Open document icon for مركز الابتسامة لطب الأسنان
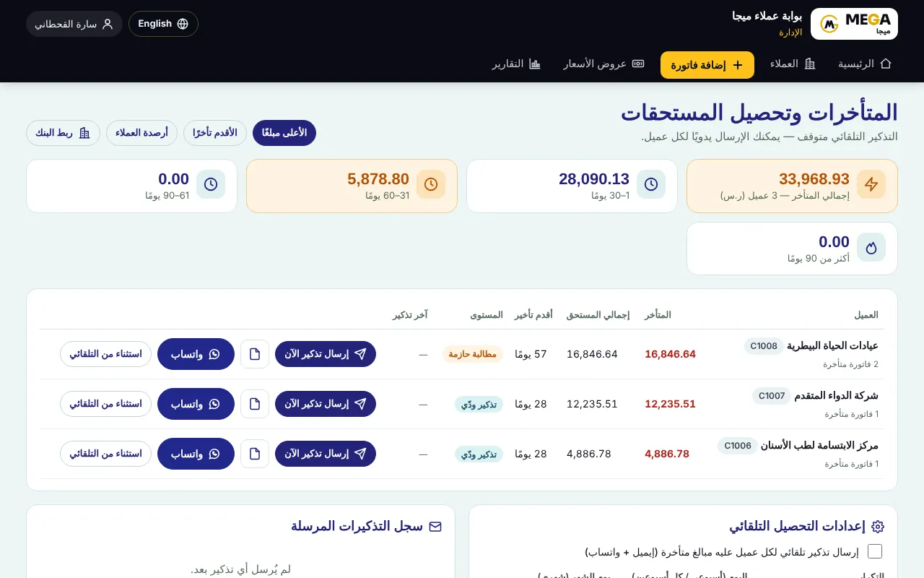The height and width of the screenshot is (578, 924). coord(255,454)
